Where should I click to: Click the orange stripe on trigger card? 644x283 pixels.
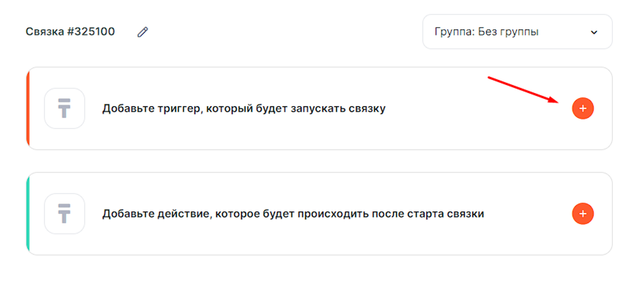tap(28, 109)
